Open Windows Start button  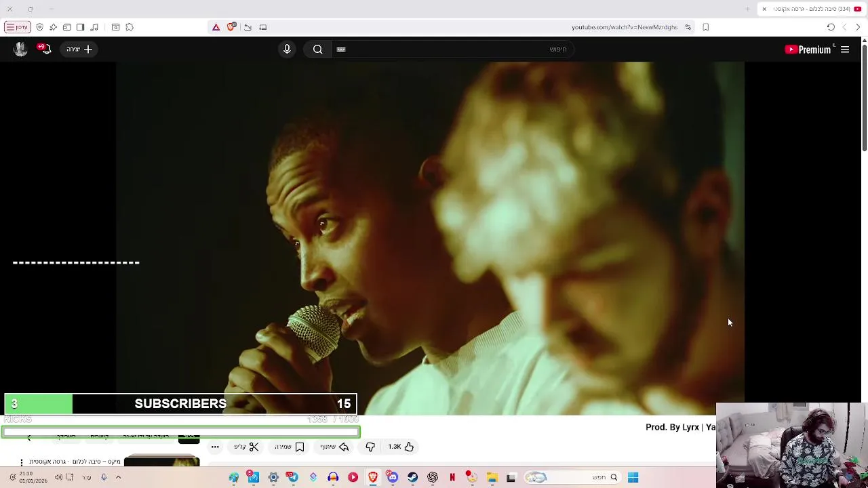(x=633, y=477)
